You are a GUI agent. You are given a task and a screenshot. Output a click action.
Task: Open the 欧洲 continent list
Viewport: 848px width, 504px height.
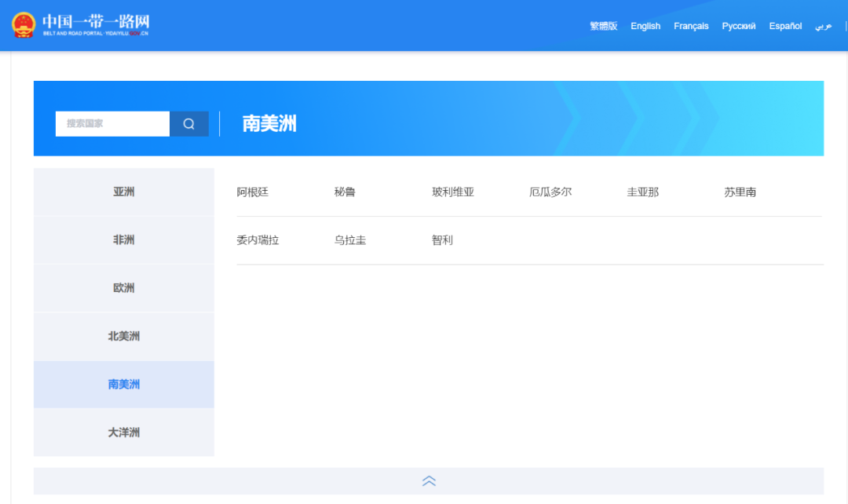[122, 288]
